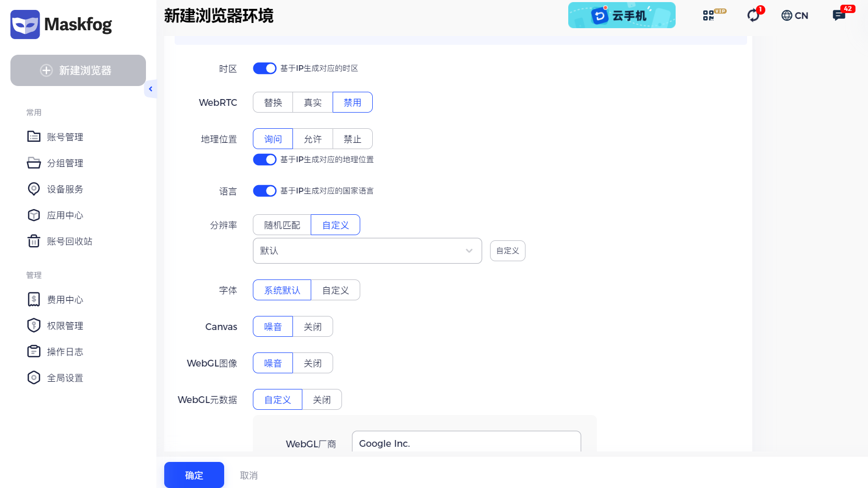Click the dropdown arrow in 默认 field
This screenshot has width=868, height=488.
[469, 251]
